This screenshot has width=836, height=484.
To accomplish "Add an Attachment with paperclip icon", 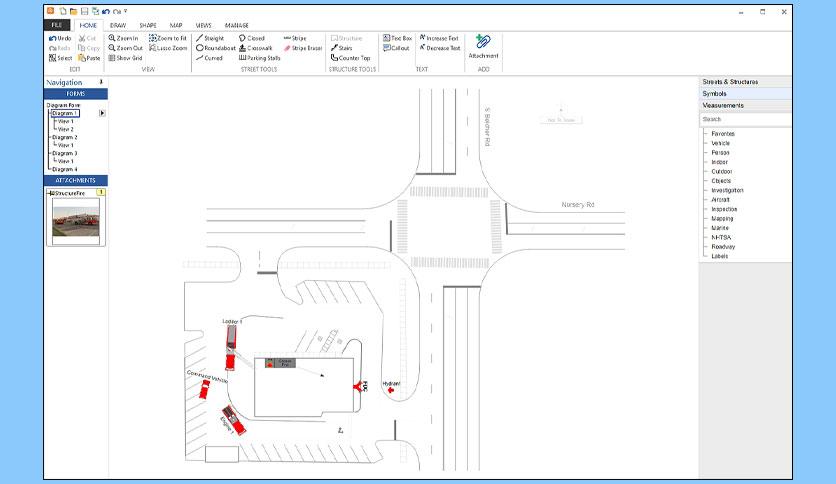I will (x=483, y=46).
